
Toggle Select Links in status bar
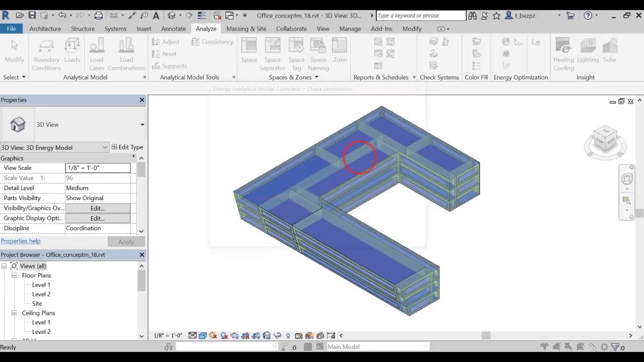click(544, 347)
